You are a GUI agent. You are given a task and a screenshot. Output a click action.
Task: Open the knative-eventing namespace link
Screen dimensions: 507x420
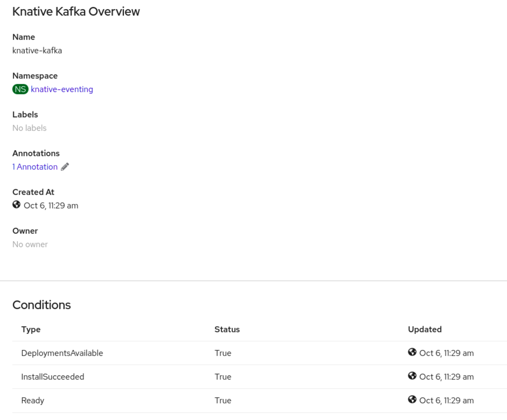[62, 89]
